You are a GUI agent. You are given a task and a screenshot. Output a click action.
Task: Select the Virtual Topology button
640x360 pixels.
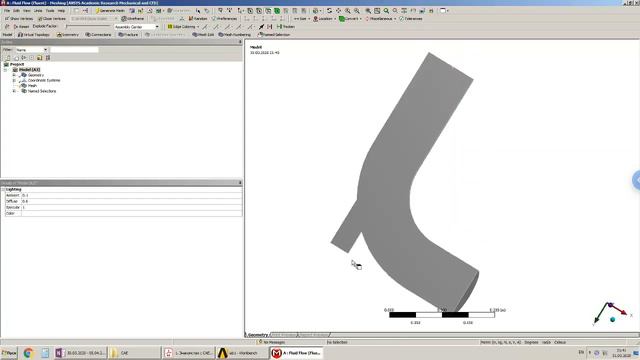pyautogui.click(x=33, y=35)
